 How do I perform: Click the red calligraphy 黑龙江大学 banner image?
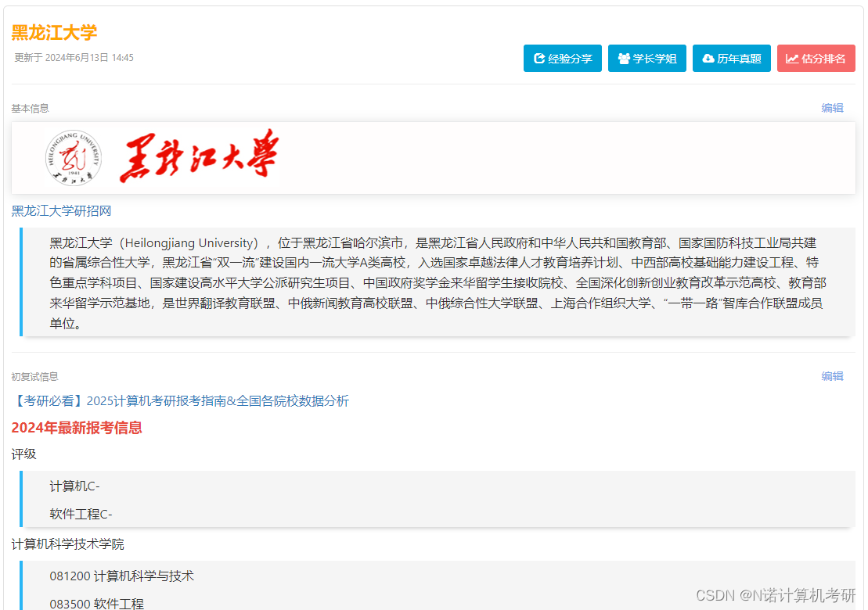[200, 156]
